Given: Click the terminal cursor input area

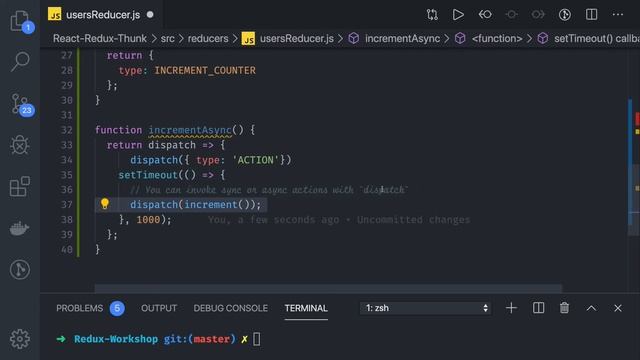Looking at the screenshot, I should coord(256,339).
